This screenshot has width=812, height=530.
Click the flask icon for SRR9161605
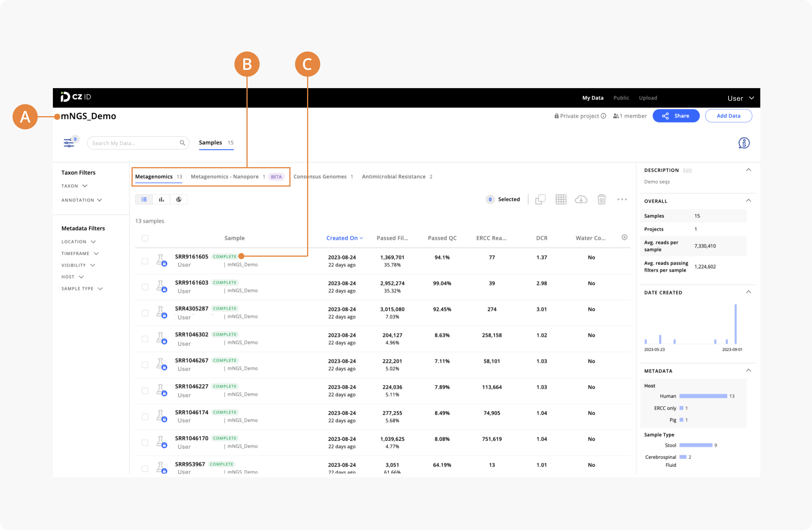[161, 260]
